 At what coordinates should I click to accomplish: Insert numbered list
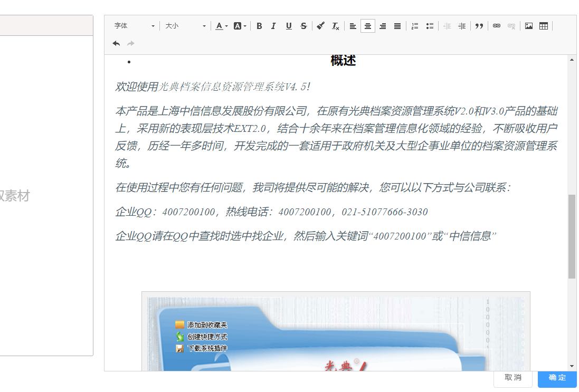pyautogui.click(x=415, y=26)
